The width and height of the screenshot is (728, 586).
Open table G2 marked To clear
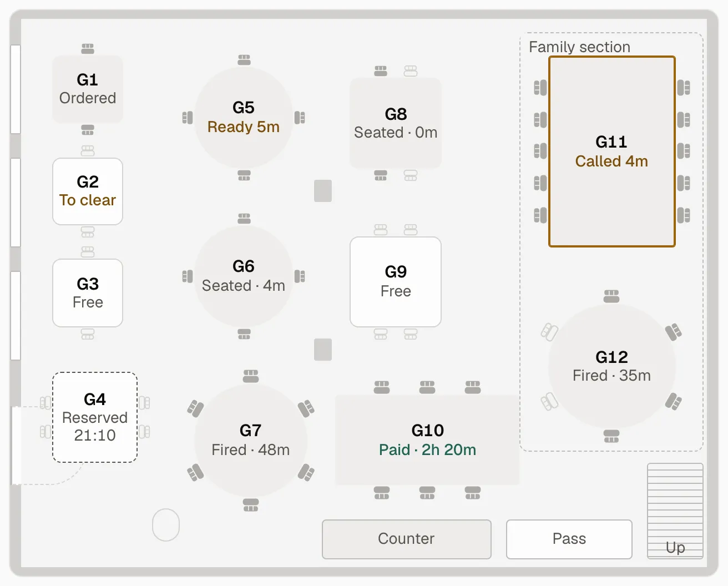click(x=88, y=191)
